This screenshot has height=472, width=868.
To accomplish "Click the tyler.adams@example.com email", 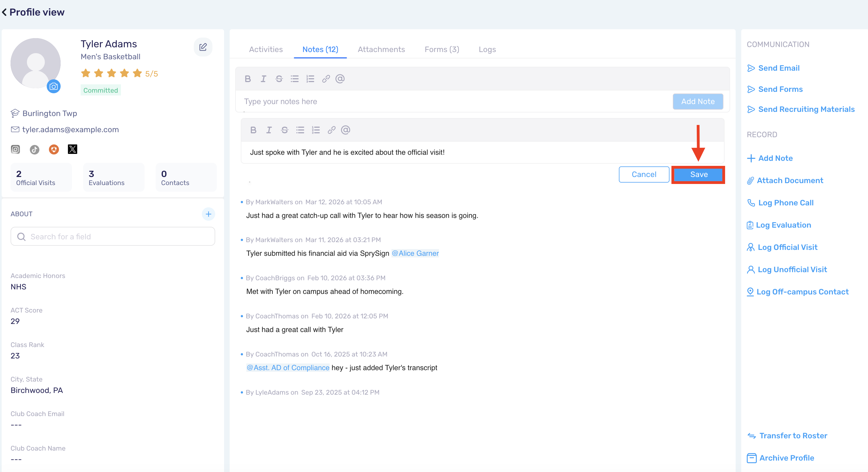I will 70,130.
